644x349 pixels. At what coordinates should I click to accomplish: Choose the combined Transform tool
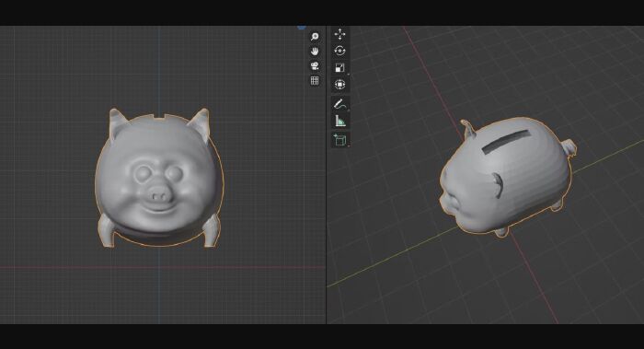pos(340,85)
